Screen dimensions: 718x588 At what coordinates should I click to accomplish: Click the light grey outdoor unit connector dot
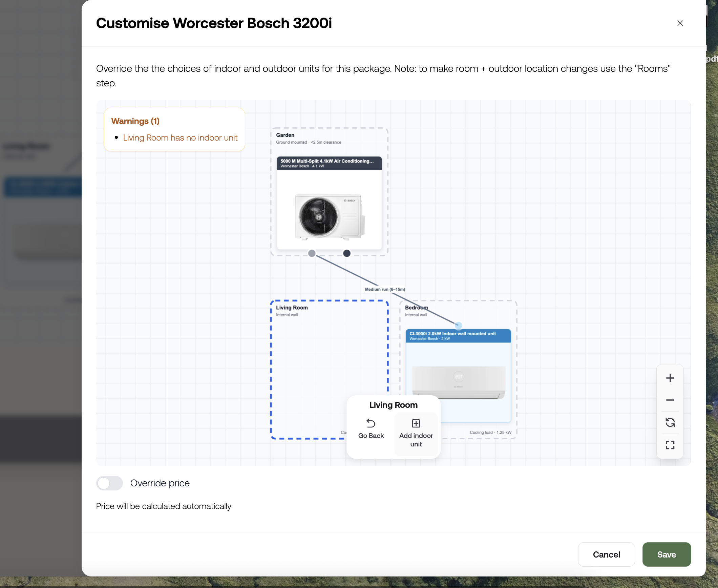tap(312, 253)
